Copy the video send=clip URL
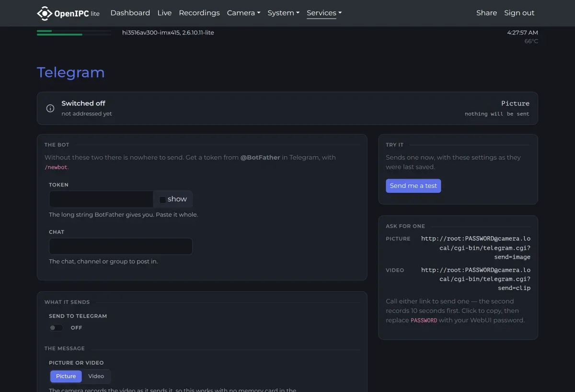The image size is (575, 392). tap(476, 279)
